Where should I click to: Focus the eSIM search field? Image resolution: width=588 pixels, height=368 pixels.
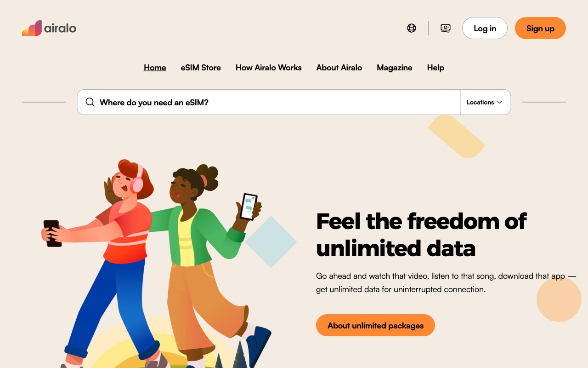tap(269, 102)
